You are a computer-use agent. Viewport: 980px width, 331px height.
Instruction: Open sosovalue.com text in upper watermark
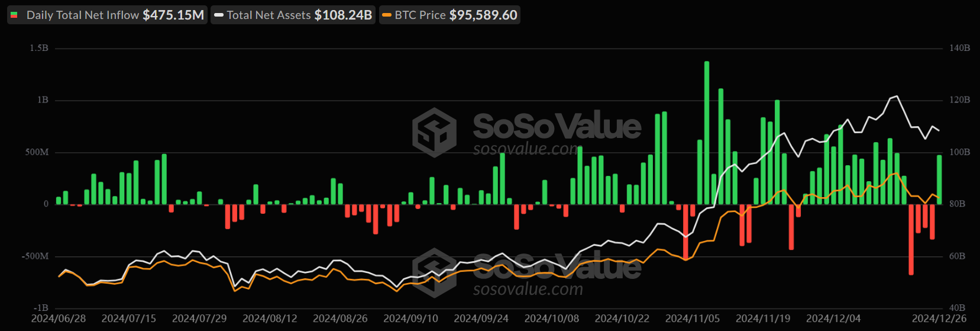tap(525, 149)
